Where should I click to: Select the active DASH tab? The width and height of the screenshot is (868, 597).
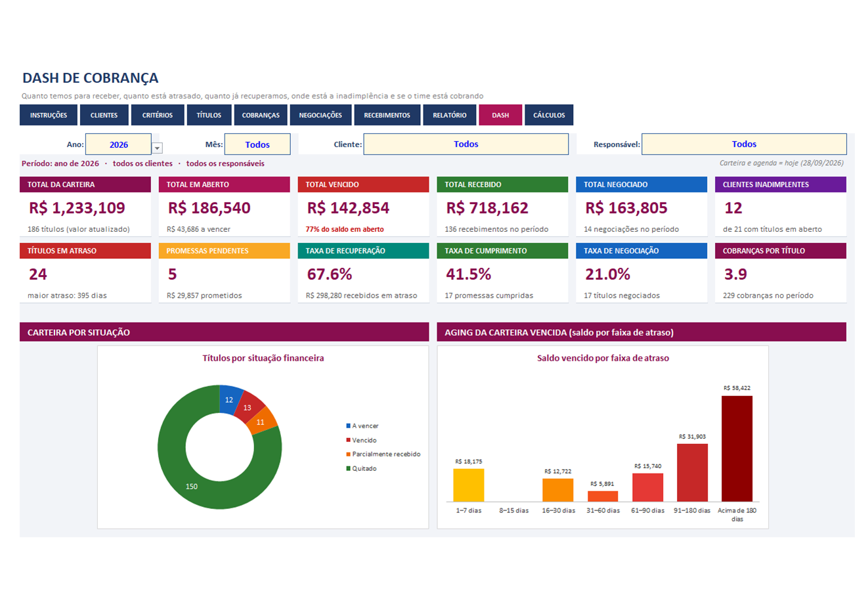click(x=500, y=115)
